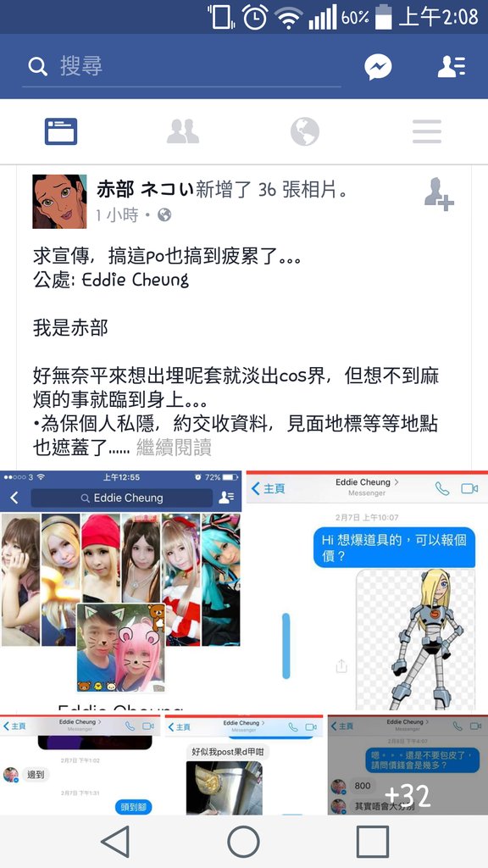Open the robot character chat screenshot
Viewport: 488px width, 868px height.
(367, 590)
